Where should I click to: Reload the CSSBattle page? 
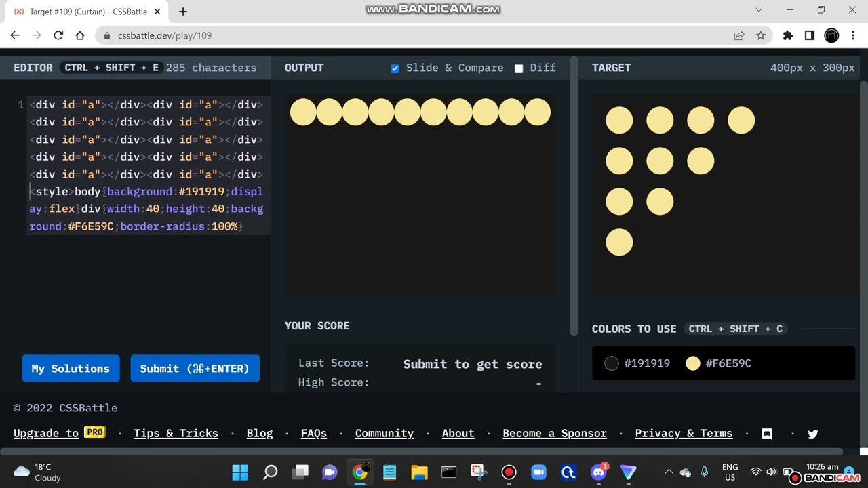click(x=58, y=35)
